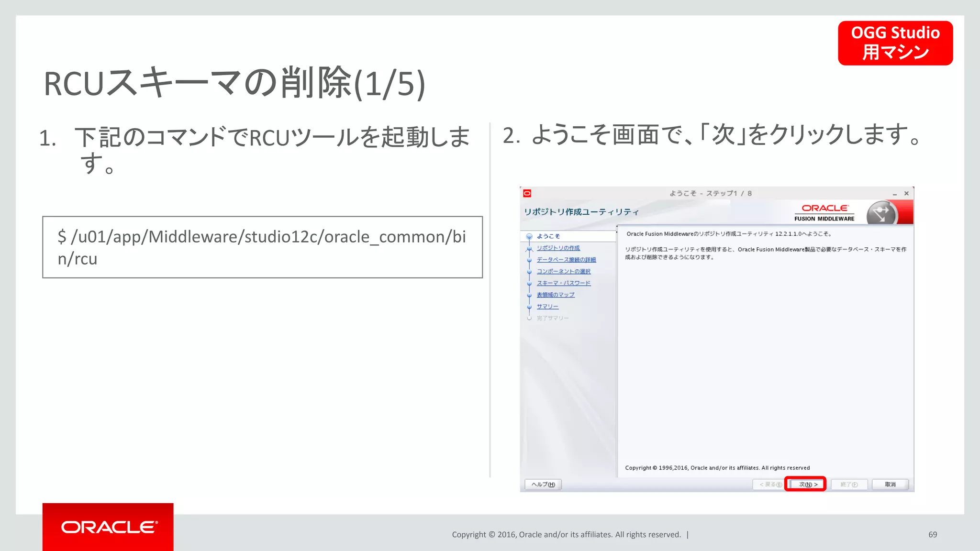The width and height of the screenshot is (980, 551).
Task: Click the greyed 終了(F) finish button
Action: coord(849,485)
